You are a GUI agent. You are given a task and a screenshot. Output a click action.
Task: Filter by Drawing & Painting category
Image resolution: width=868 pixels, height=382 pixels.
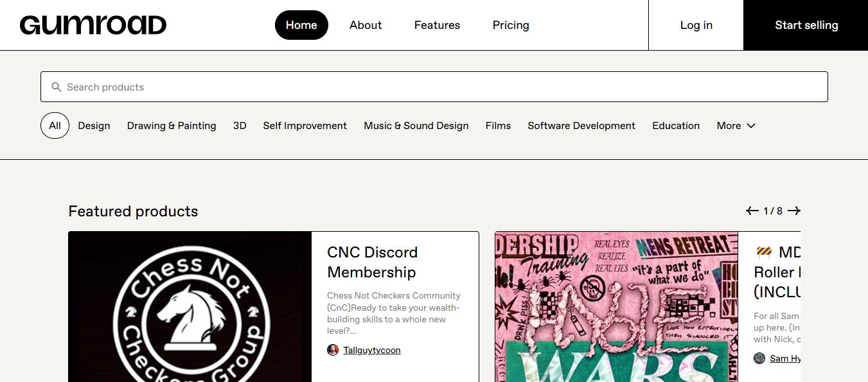pyautogui.click(x=172, y=126)
